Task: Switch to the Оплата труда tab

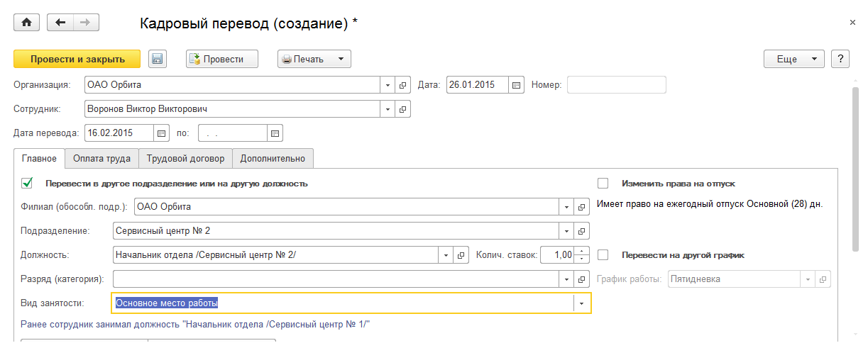Action: [101, 159]
